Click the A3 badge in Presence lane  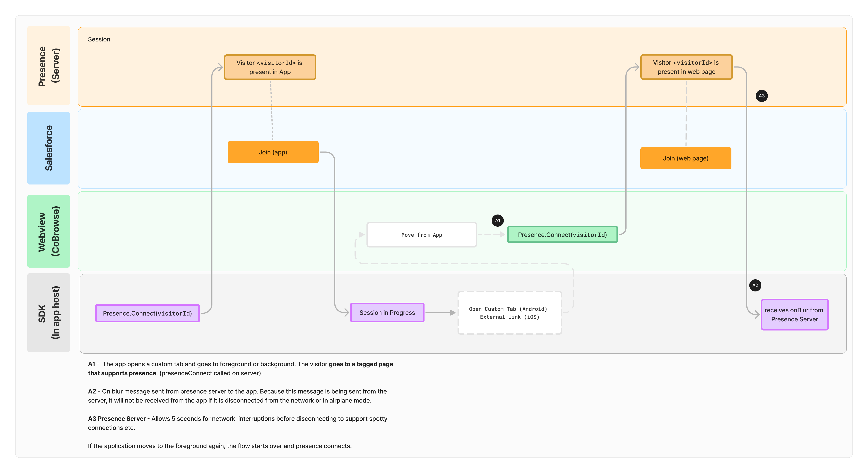[762, 96]
